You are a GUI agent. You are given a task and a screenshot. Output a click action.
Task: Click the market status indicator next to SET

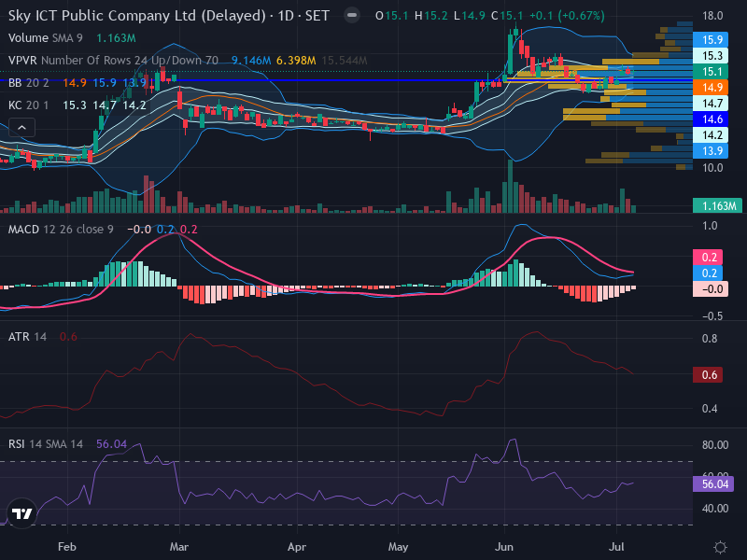(x=352, y=15)
